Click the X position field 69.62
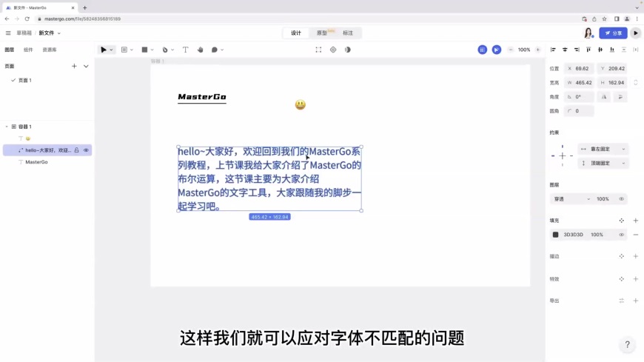This screenshot has height=362, width=644. pyautogui.click(x=579, y=69)
